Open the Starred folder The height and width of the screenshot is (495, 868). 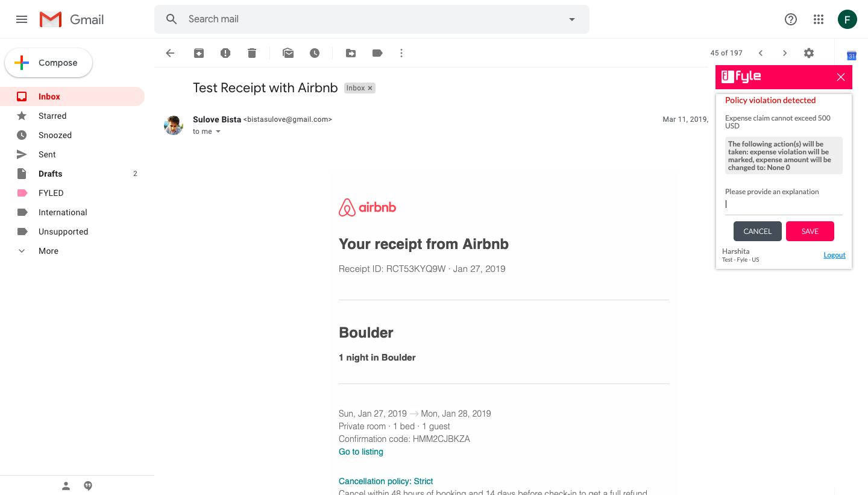point(52,116)
